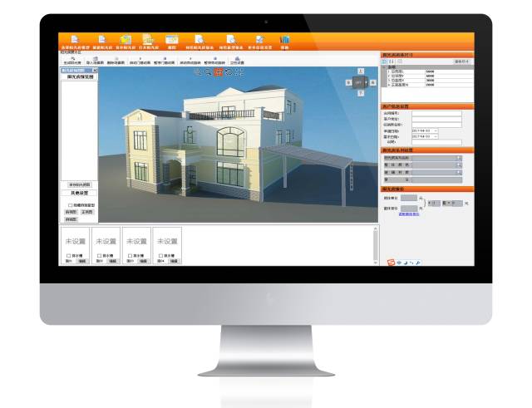
Task: Click the alphabetical sort icon in the property grid
Action: tap(392, 61)
